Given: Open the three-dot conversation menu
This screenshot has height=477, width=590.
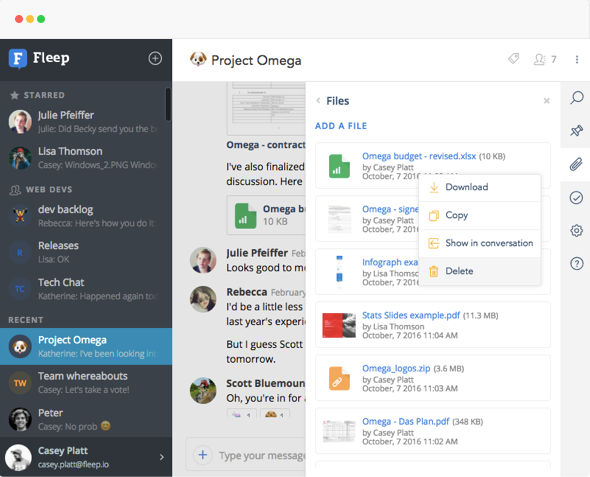Looking at the screenshot, I should [x=577, y=59].
